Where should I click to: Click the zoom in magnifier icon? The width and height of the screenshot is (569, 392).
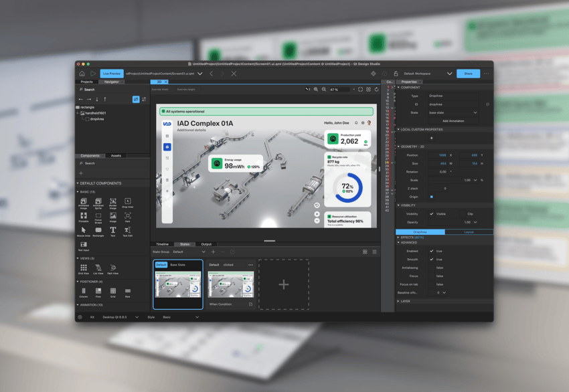click(316, 89)
